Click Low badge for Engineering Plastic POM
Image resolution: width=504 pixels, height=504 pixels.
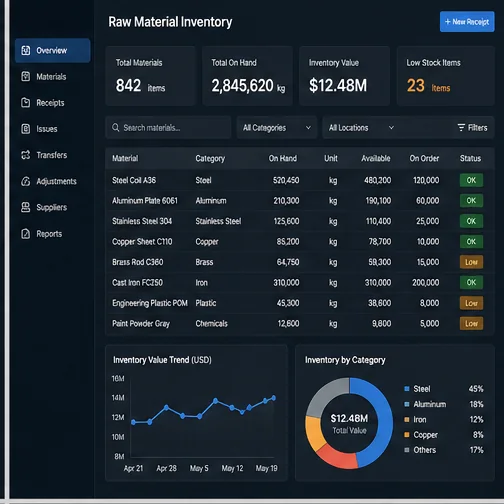point(471,303)
